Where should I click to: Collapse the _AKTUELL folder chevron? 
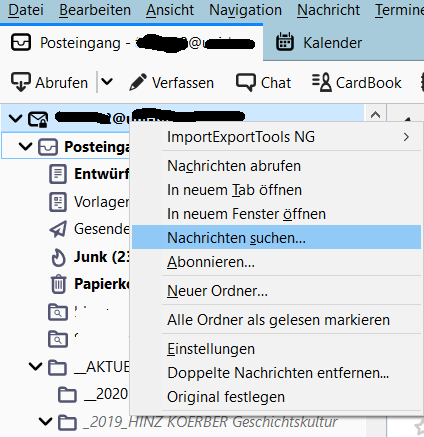35,366
